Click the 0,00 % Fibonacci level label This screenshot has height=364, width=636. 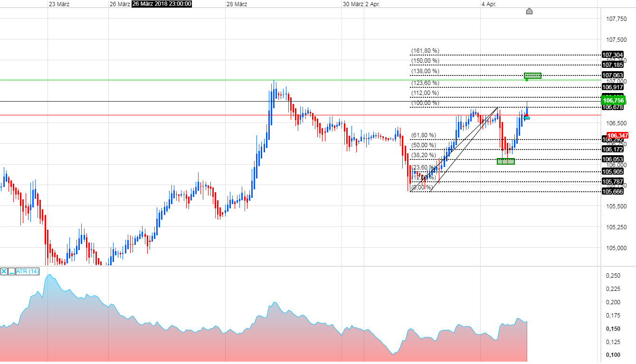pyautogui.click(x=422, y=188)
